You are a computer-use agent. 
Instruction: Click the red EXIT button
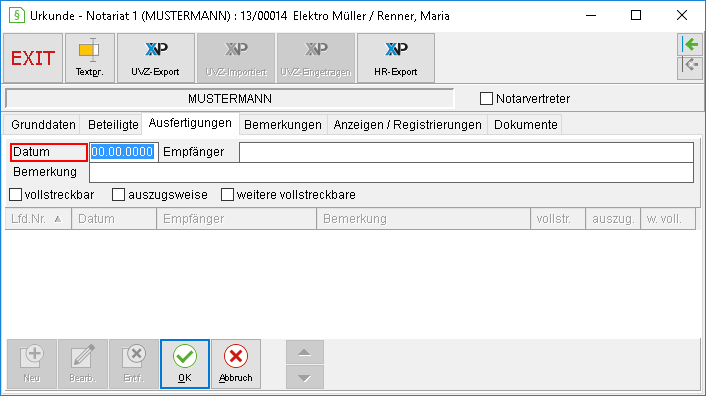[33, 58]
